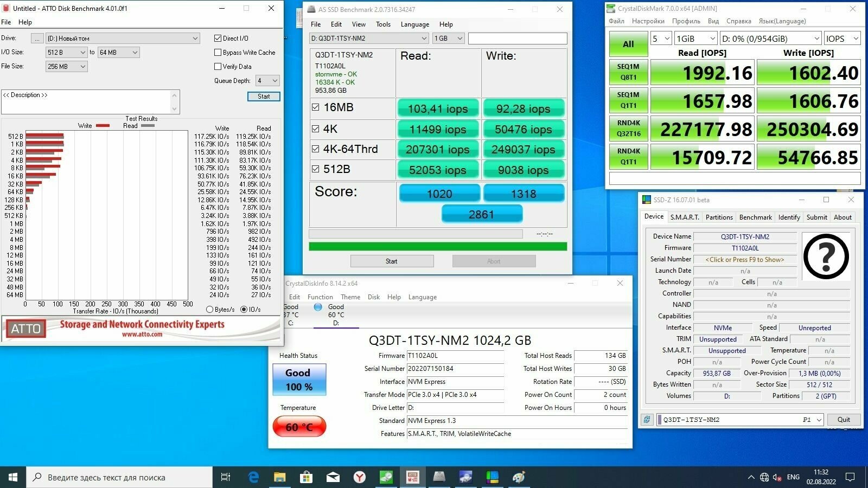This screenshot has width=868, height=488.
Task: Switch to AS SSD Benchmark on the taskbar
Action: click(x=439, y=477)
